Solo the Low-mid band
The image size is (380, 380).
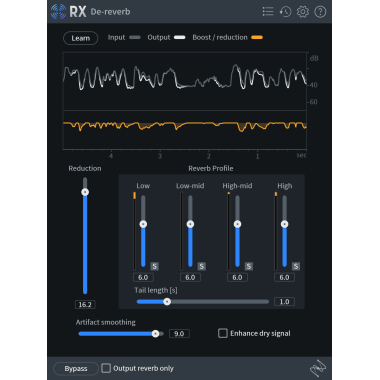point(201,266)
